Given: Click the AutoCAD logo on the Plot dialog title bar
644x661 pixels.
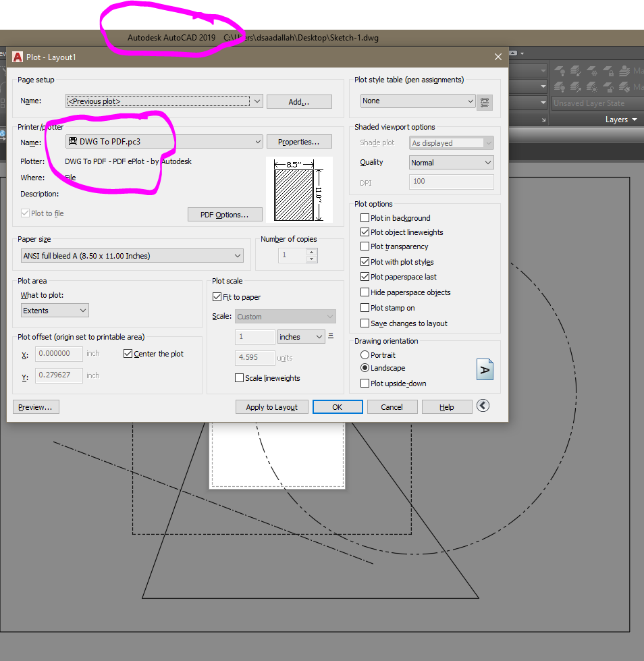Looking at the screenshot, I should [16, 57].
